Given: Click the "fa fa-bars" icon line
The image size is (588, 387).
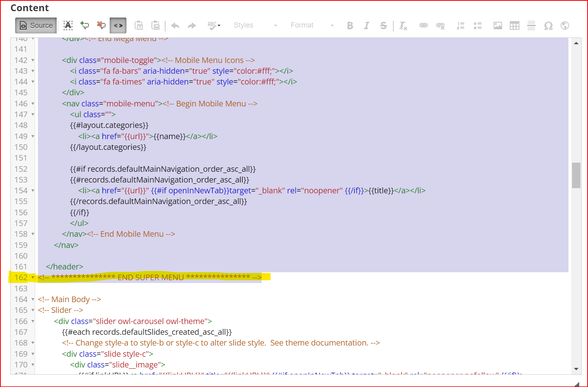Looking at the screenshot, I should tap(182, 71).
